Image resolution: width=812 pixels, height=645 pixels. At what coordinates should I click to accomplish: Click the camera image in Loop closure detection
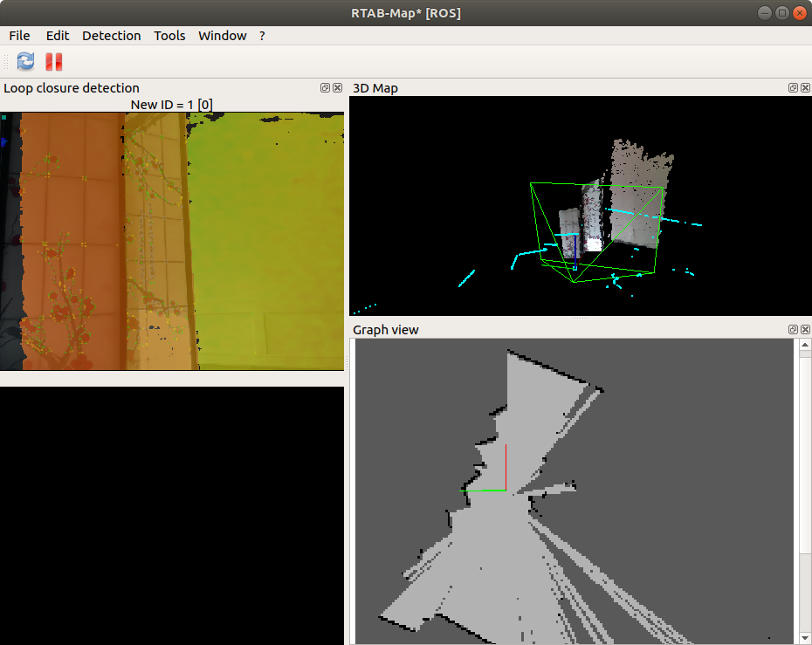(x=172, y=241)
